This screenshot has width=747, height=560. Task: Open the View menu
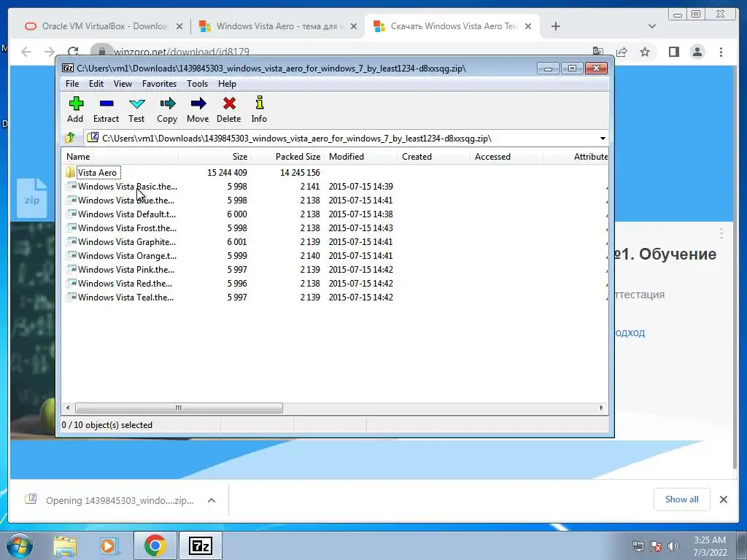(x=123, y=84)
